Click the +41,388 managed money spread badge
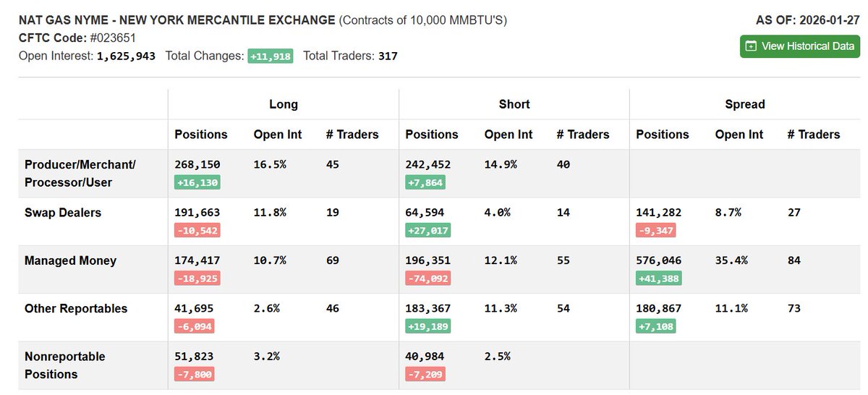 [658, 278]
